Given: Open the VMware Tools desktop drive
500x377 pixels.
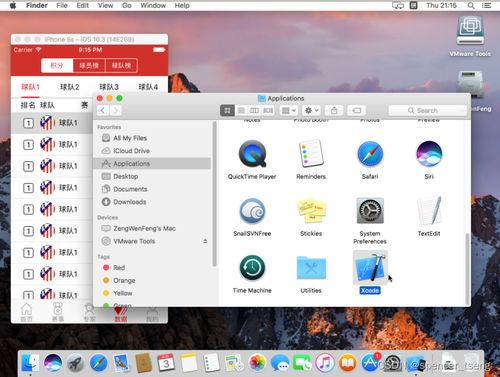Looking at the screenshot, I should [470, 31].
